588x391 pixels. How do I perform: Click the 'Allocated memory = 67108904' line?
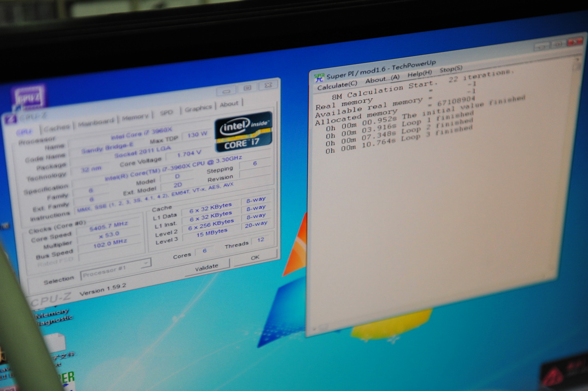(x=395, y=110)
